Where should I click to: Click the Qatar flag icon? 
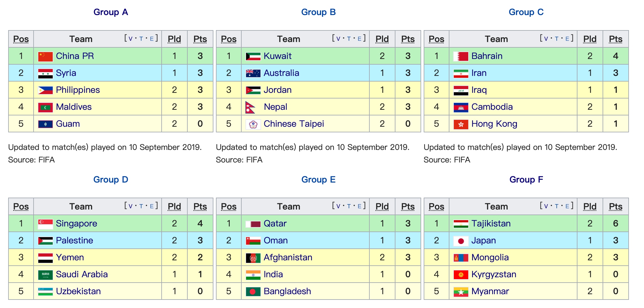(253, 224)
